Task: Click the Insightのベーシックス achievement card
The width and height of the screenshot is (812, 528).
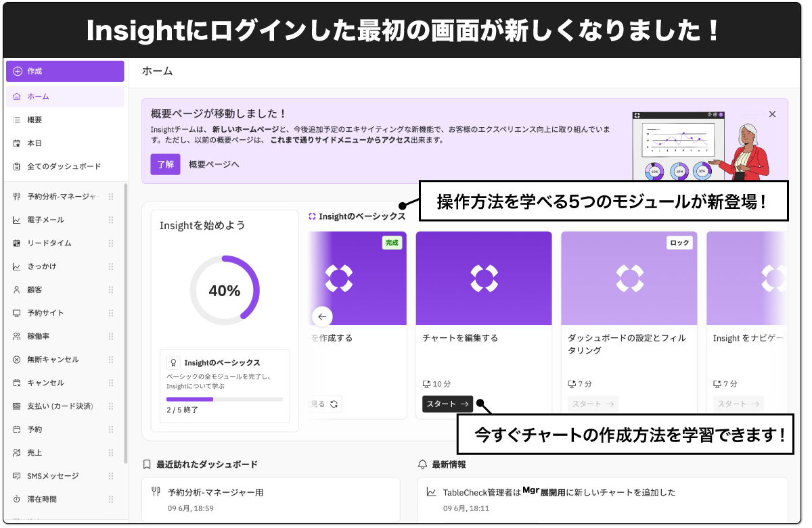Action: (225, 386)
